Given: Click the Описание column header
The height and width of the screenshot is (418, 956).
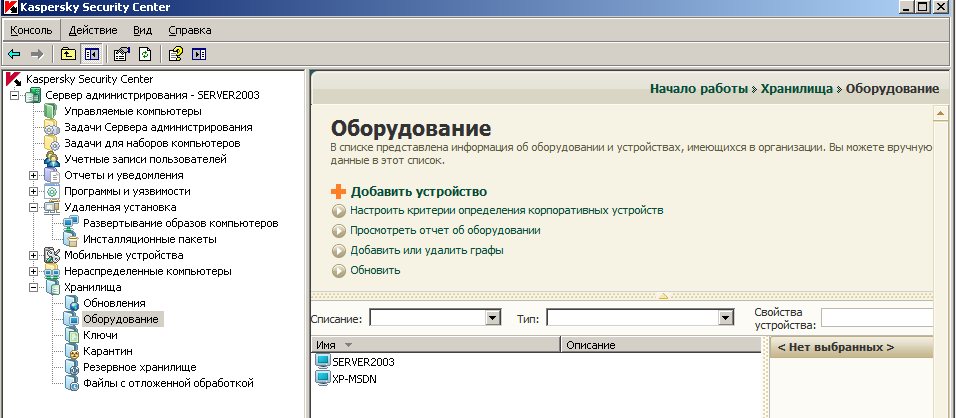Looking at the screenshot, I should 660,345.
